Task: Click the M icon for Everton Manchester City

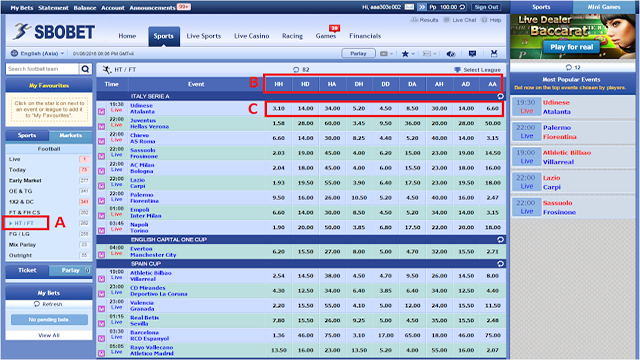Action: click(x=101, y=255)
